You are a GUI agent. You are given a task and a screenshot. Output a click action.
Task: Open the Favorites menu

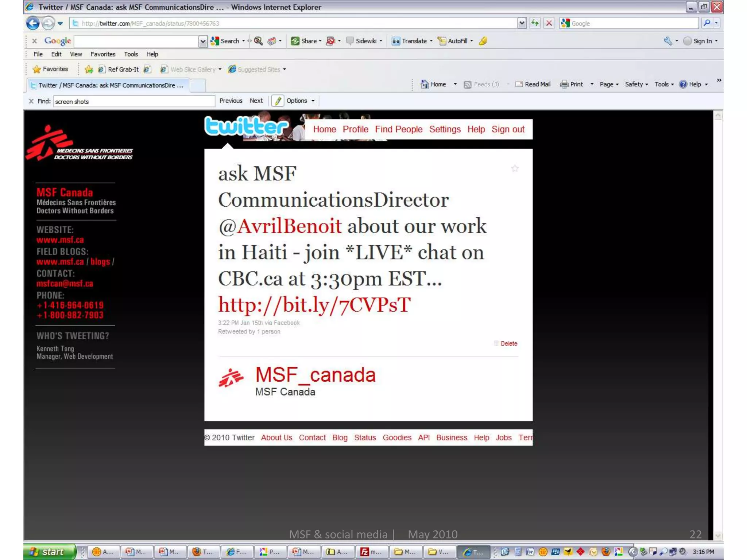pyautogui.click(x=103, y=54)
